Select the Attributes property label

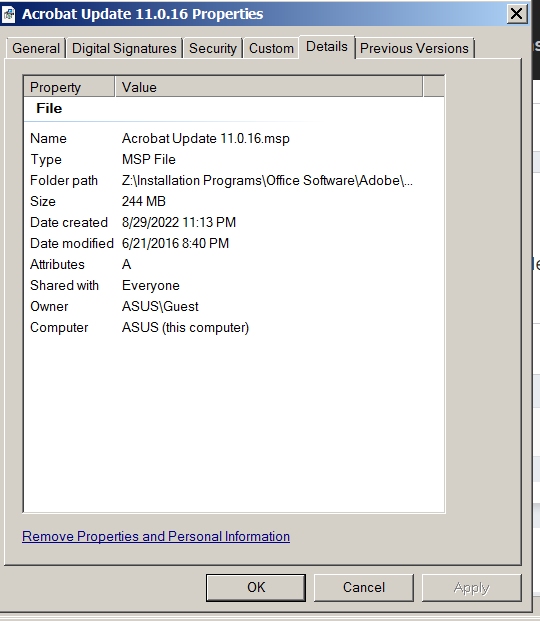pyautogui.click(x=57, y=265)
